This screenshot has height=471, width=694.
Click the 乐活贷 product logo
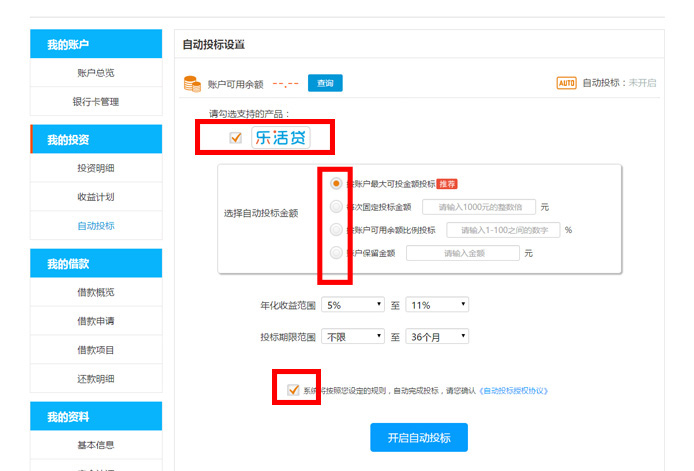coord(281,138)
